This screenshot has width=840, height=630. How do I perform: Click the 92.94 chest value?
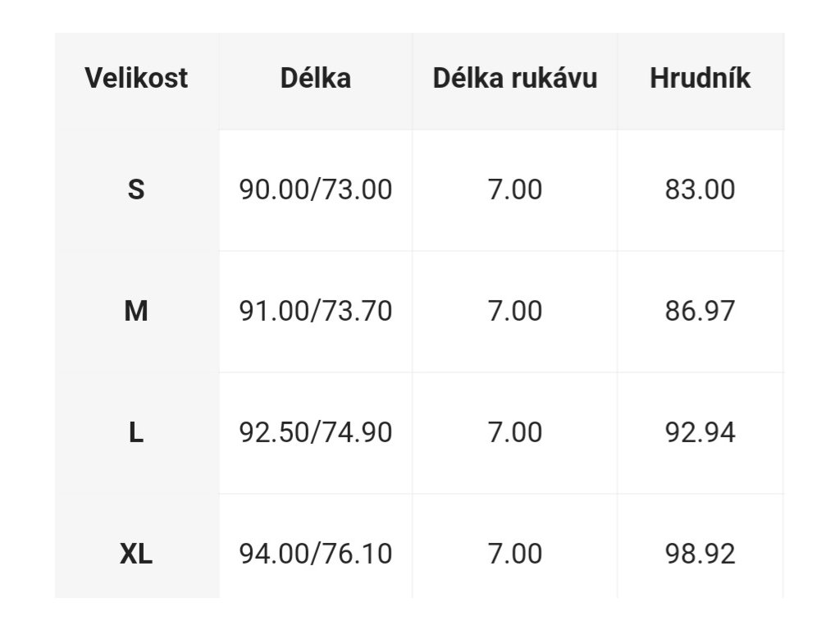(700, 432)
